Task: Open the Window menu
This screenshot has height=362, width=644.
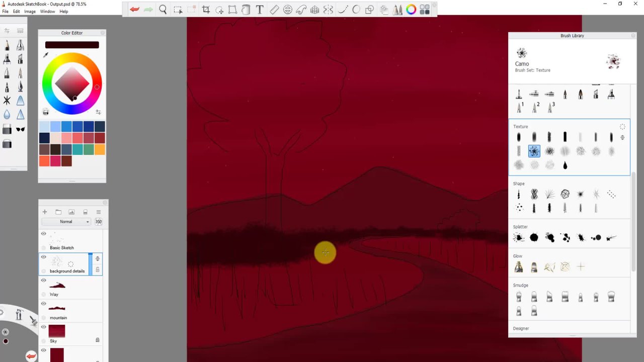Action: click(x=47, y=12)
